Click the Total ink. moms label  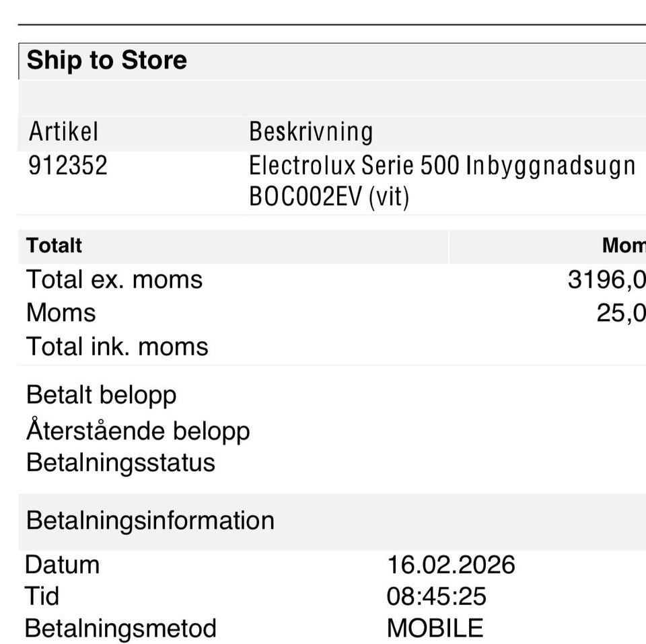coord(117,347)
